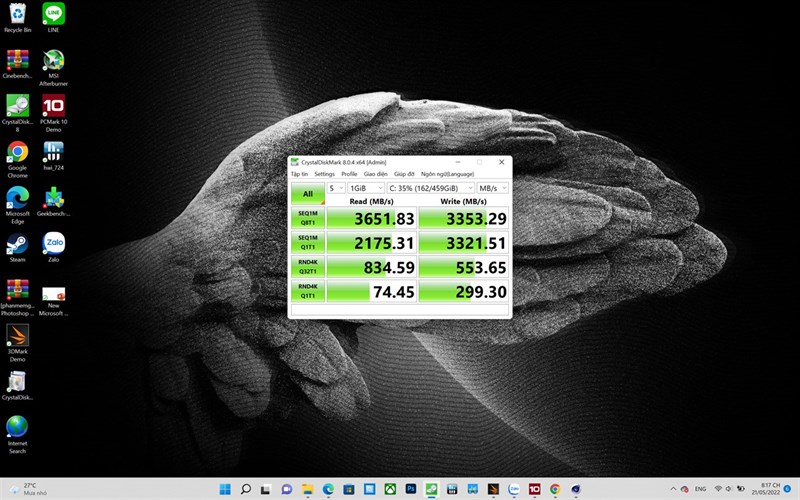Click the comment field below the results

(400, 310)
